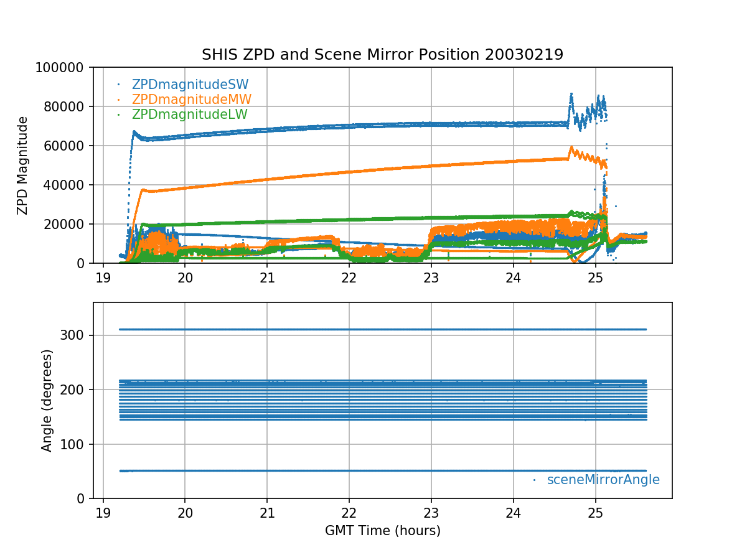Select the sceneMirrorAngle legend entry
This screenshot has width=747, height=560.
coord(603,480)
